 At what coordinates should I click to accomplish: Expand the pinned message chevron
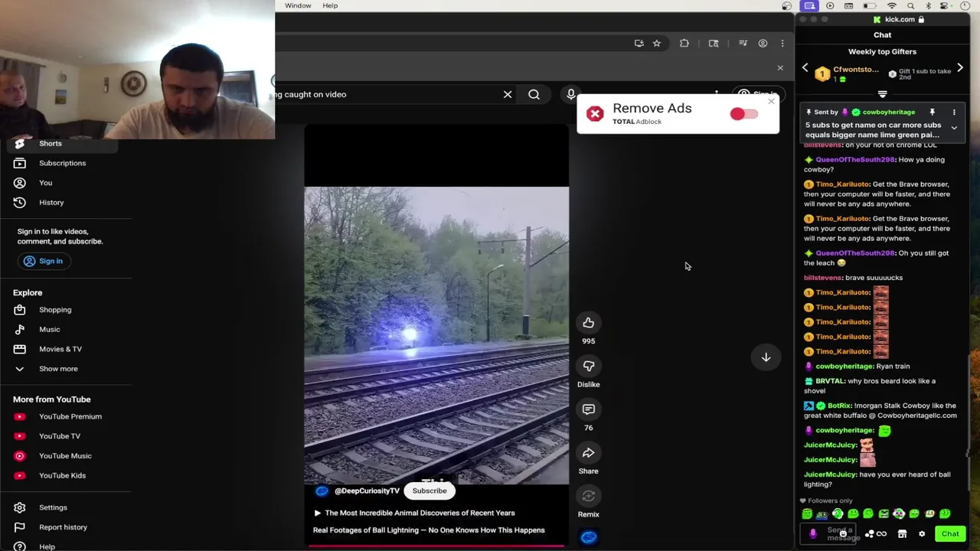tap(954, 129)
